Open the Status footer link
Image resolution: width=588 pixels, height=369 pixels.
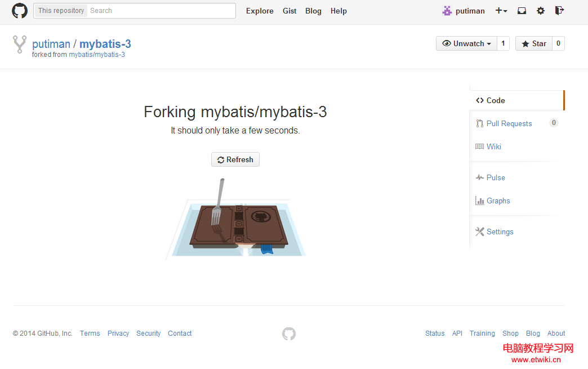[435, 334]
